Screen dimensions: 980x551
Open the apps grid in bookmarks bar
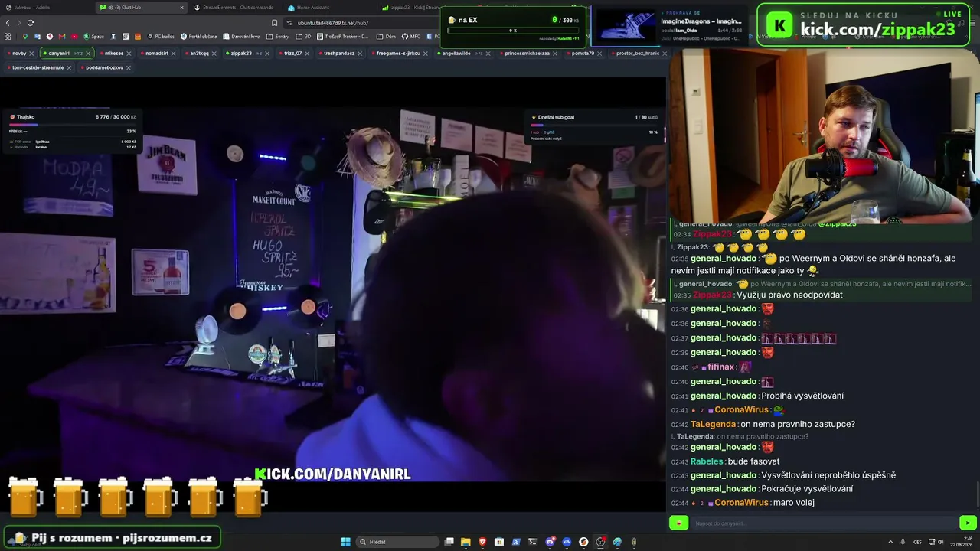point(8,37)
